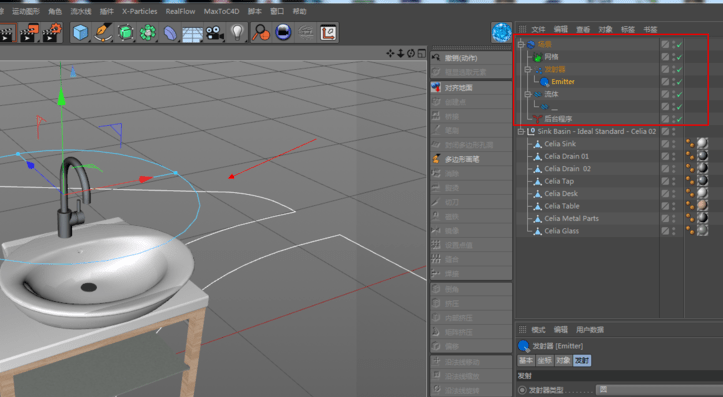Select the Celia Drain 01 object

(x=566, y=156)
